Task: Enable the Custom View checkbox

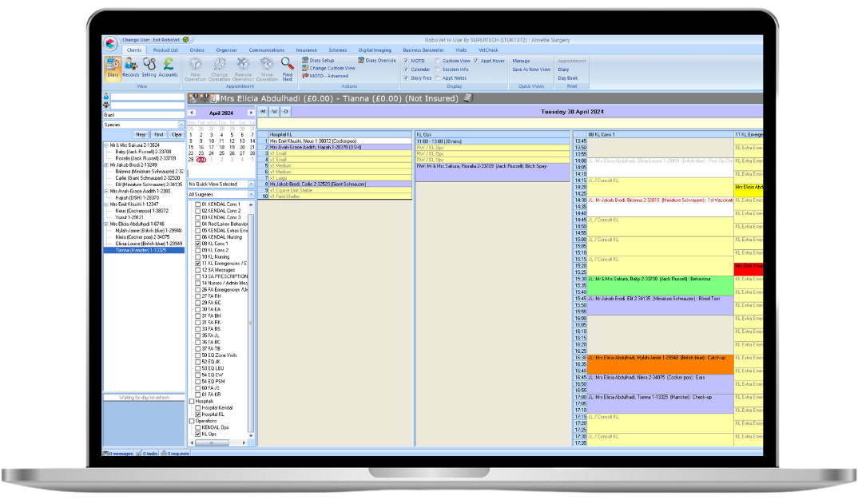Action: [x=438, y=62]
